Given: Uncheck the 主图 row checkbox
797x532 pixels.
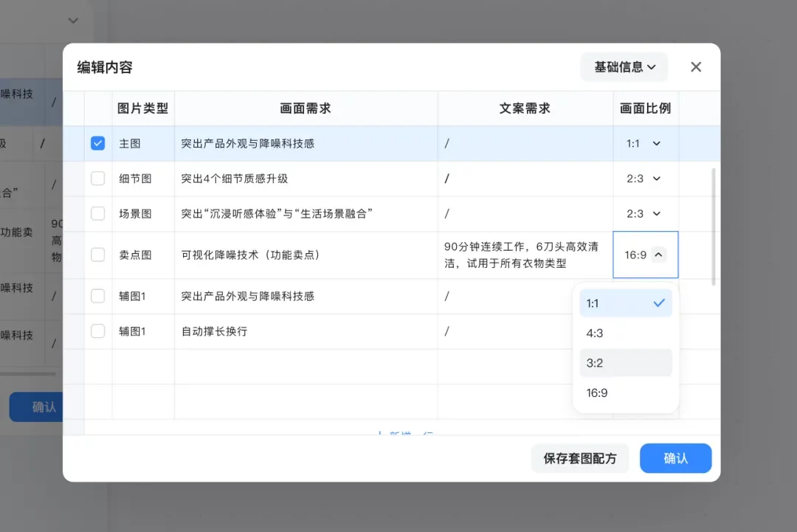Looking at the screenshot, I should pyautogui.click(x=97, y=143).
